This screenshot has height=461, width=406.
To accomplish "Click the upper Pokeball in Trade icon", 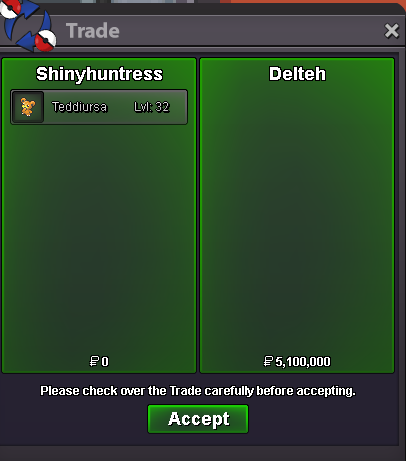I will [10, 8].
